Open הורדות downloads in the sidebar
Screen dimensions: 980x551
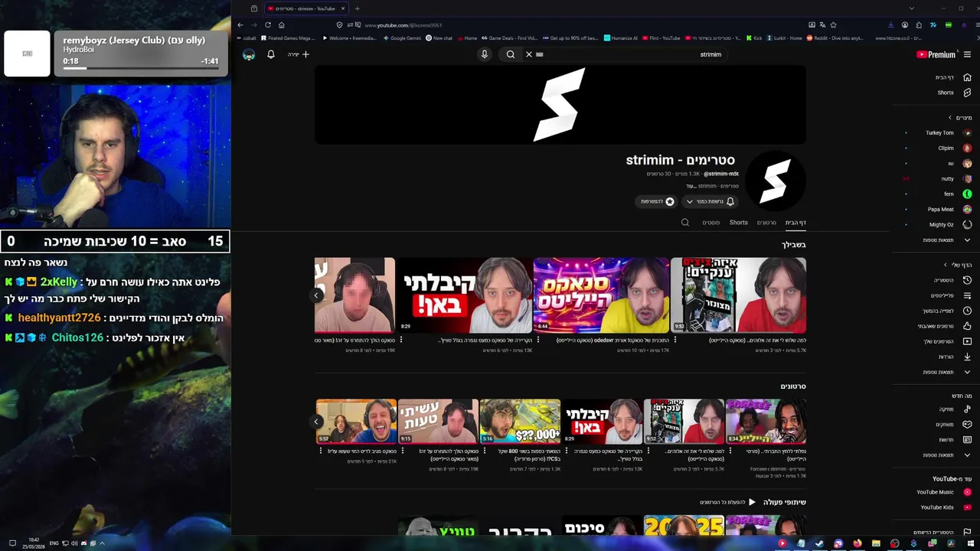pyautogui.click(x=955, y=357)
